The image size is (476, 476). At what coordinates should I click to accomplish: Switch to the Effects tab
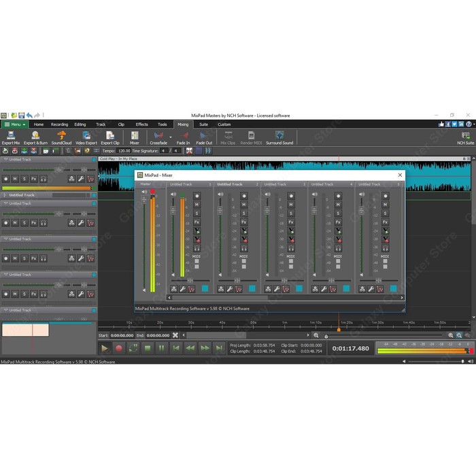pos(141,124)
